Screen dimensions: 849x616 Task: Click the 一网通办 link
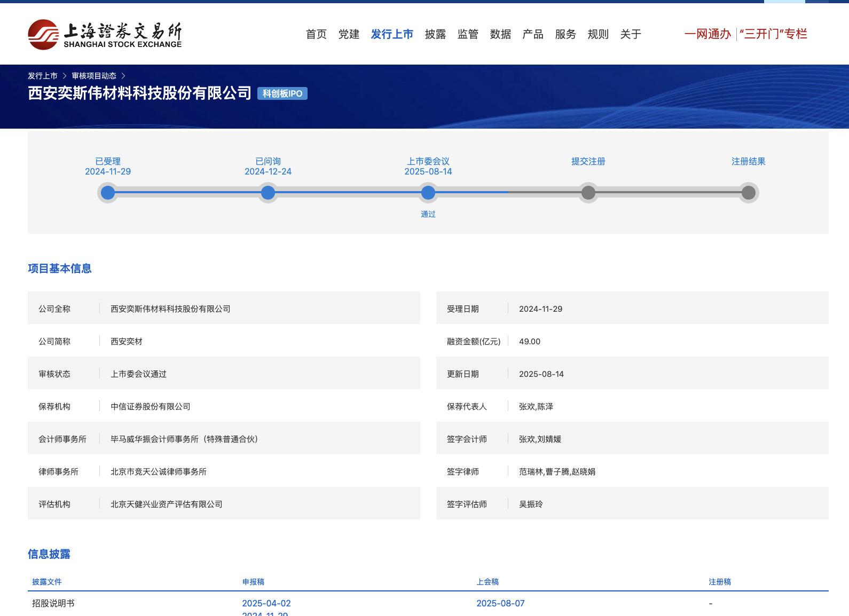pyautogui.click(x=707, y=34)
